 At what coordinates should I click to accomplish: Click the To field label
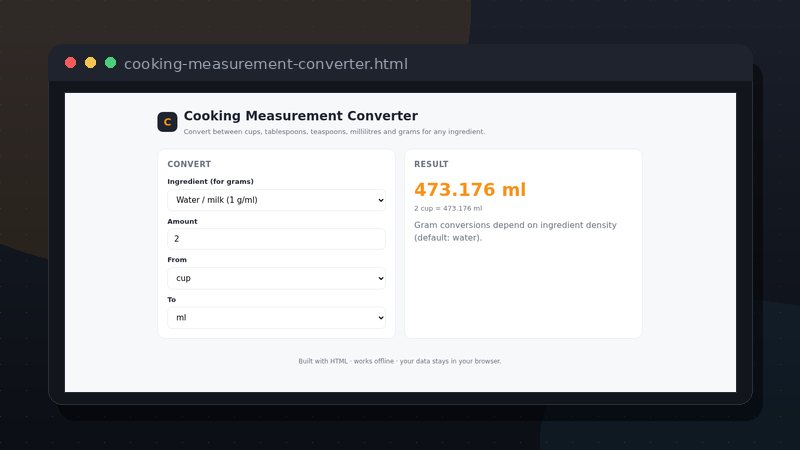pos(171,299)
